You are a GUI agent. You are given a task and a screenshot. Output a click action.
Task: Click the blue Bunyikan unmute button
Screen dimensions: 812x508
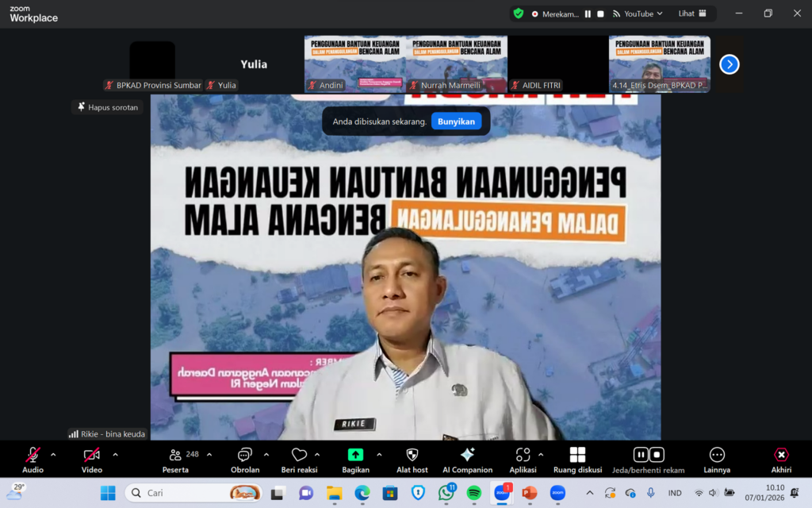click(456, 121)
